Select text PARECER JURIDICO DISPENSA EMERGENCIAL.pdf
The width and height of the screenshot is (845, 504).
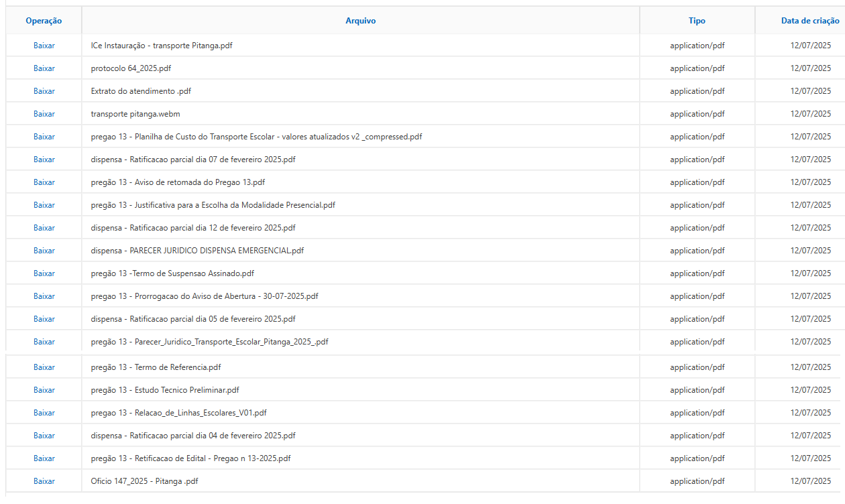tap(217, 251)
